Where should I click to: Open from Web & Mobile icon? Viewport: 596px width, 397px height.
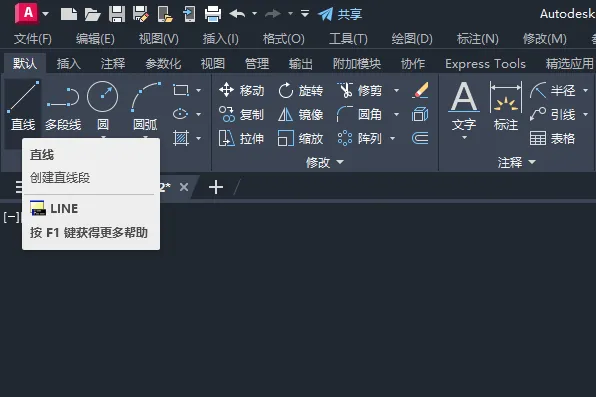[165, 14]
